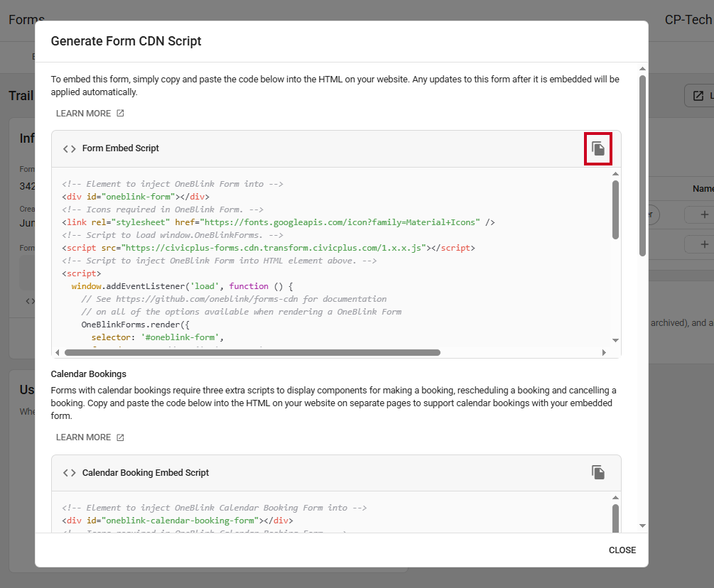Click the github forms-cdn documentation comment line

coord(234,299)
